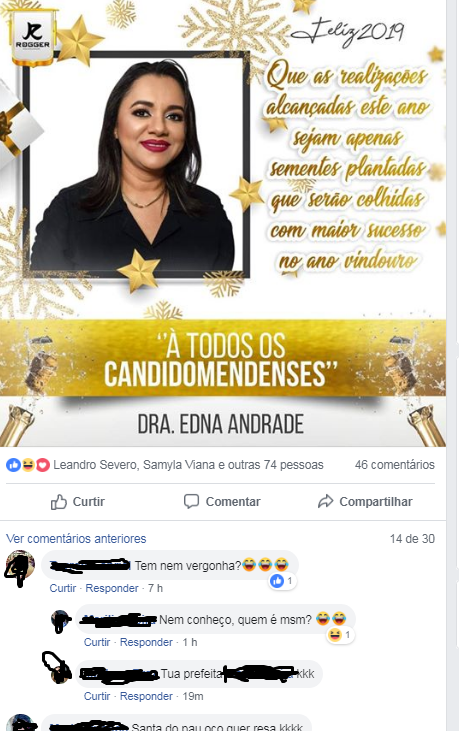Click the 7 h timestamp on first comment
This screenshot has height=731, width=459.
[x=155, y=588]
